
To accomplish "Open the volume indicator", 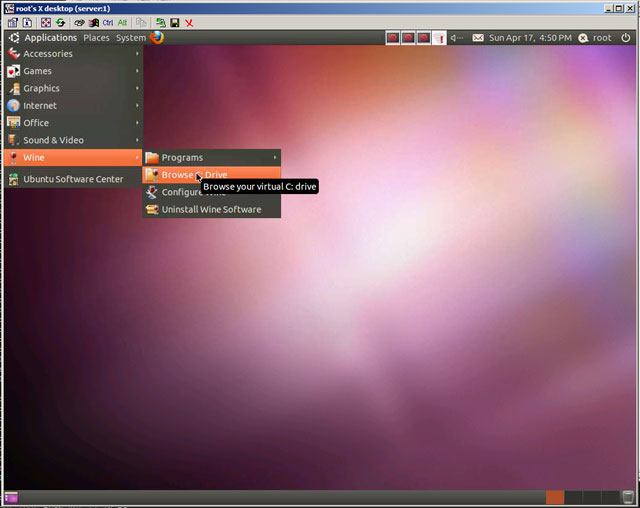I will coord(457,38).
